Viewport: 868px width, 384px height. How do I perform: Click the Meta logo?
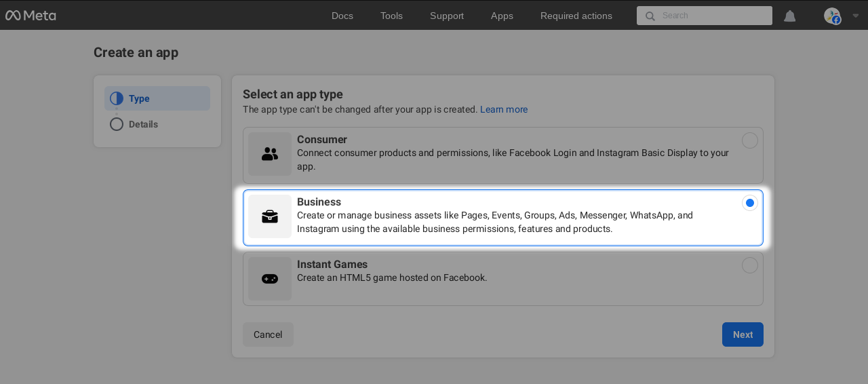point(31,16)
